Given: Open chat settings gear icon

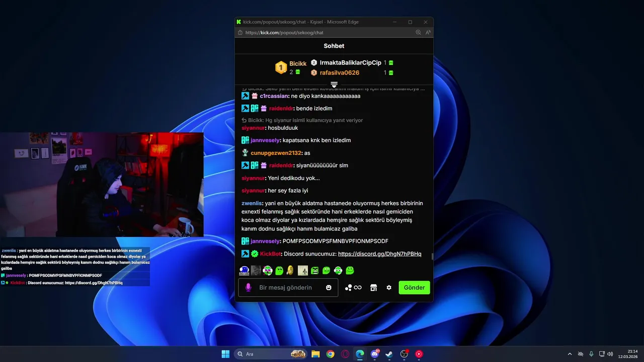Looking at the screenshot, I should [389, 288].
